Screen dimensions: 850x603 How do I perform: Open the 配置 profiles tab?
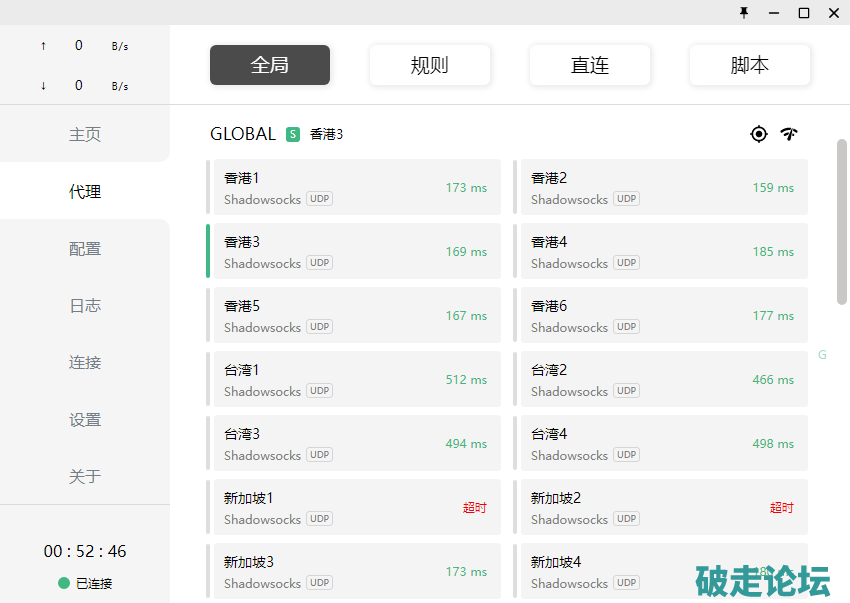click(x=85, y=249)
